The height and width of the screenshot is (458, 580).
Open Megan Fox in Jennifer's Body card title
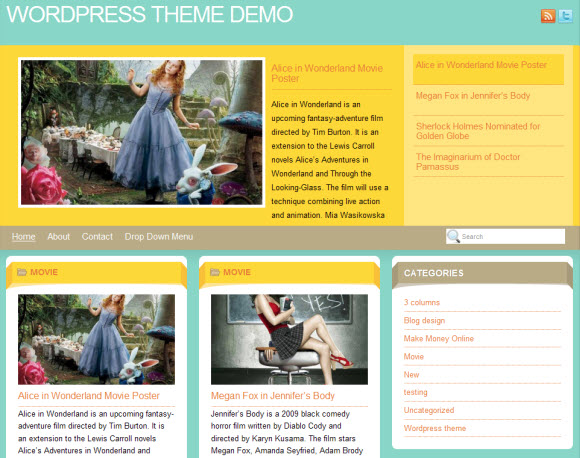pos(273,396)
